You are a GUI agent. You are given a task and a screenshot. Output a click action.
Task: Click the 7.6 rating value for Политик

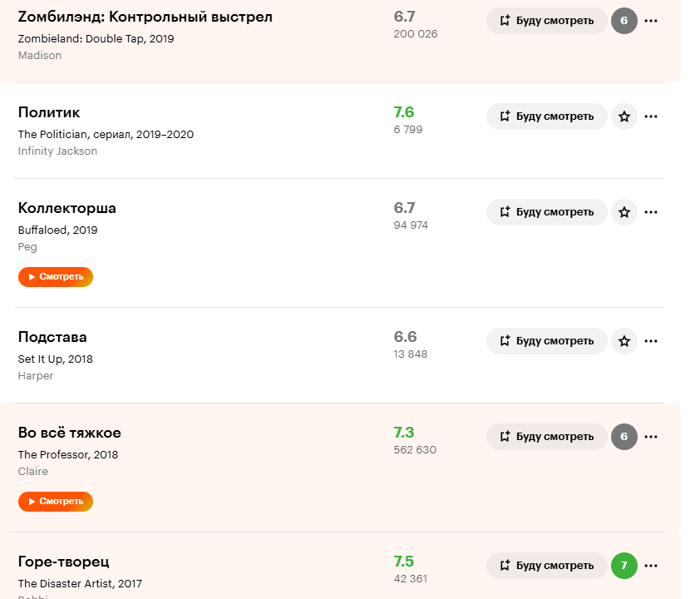404,112
